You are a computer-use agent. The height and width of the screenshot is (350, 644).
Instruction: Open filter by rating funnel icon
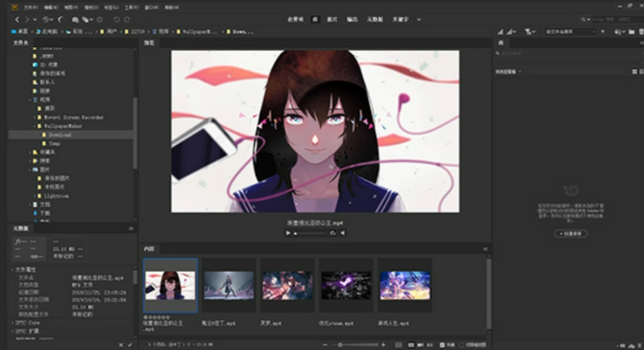click(530, 32)
